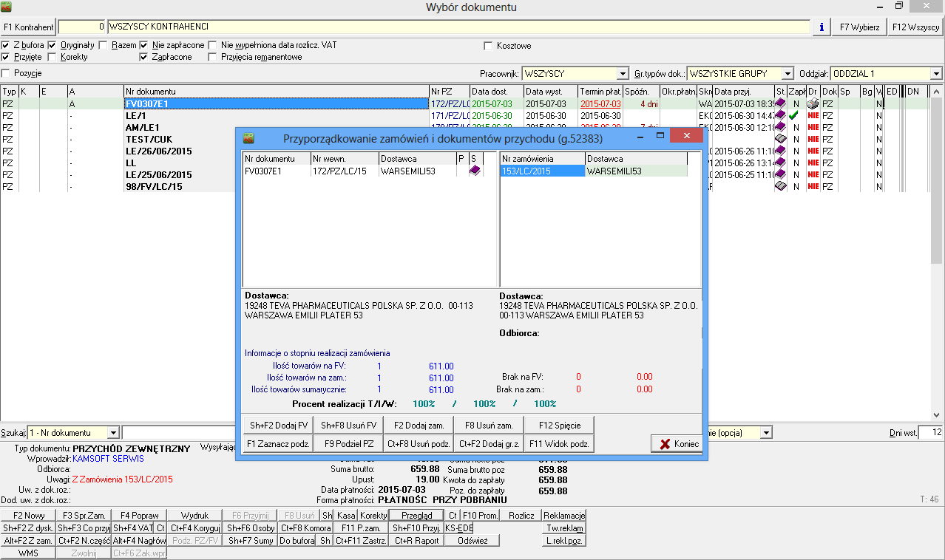The image size is (945, 560).
Task: Click the F2 Dodaj zam. button
Action: coord(419,425)
